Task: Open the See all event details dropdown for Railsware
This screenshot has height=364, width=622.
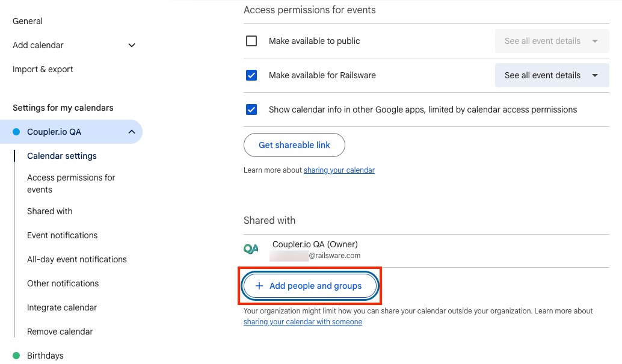Action: click(551, 75)
